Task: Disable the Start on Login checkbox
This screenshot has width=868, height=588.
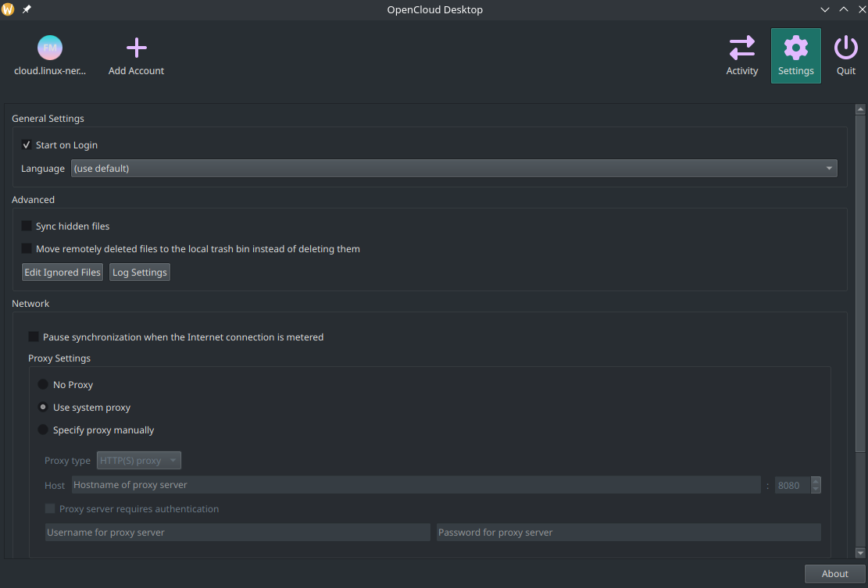Action: pyautogui.click(x=26, y=145)
